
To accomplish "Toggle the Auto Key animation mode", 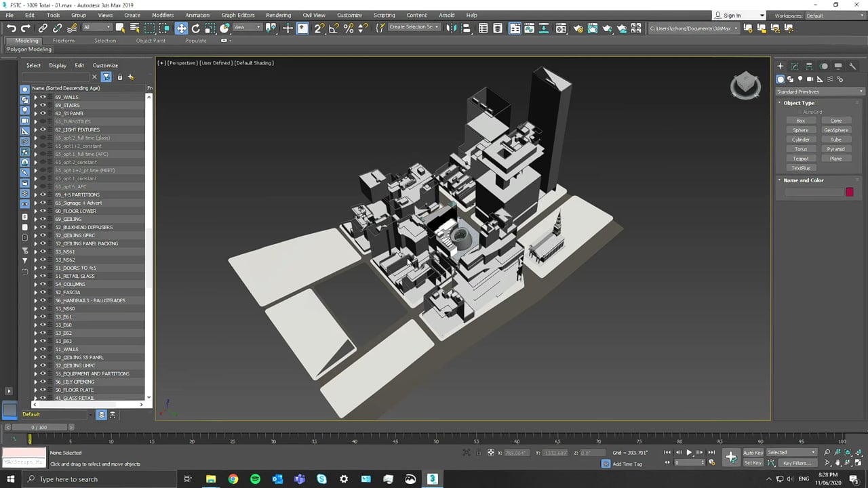I will point(753,453).
